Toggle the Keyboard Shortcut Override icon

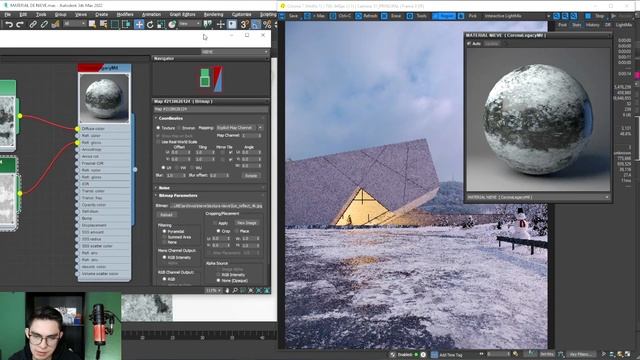click(x=232, y=24)
